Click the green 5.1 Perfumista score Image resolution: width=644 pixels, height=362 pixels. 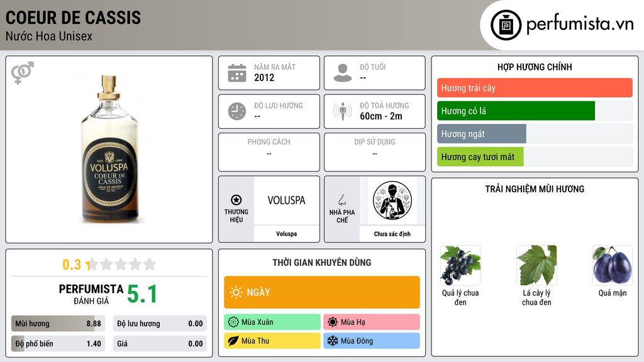tap(142, 294)
